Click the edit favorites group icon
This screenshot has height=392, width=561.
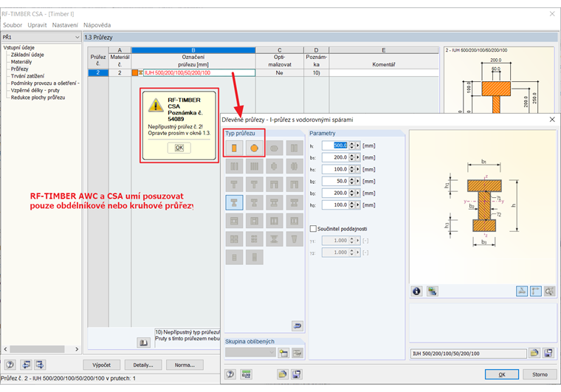tap(297, 354)
